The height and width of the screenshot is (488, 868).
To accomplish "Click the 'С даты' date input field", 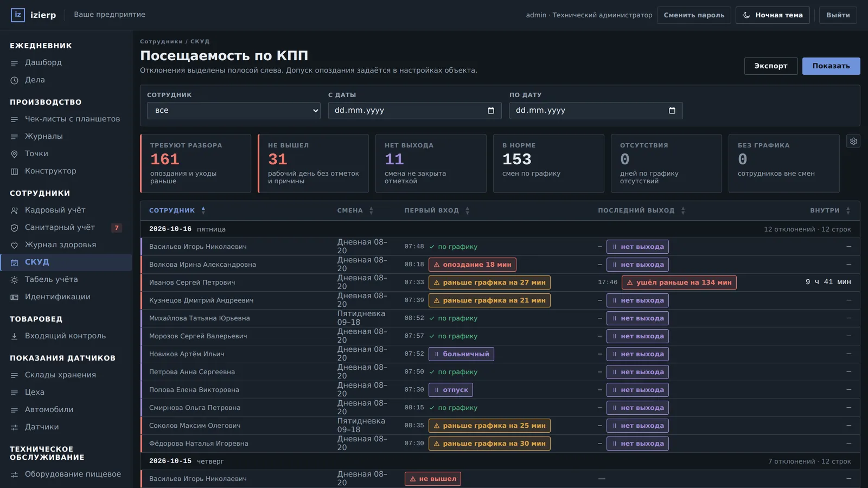I will coord(415,111).
